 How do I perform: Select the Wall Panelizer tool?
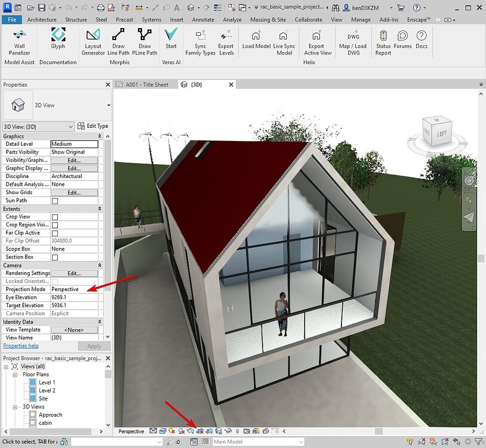coord(19,42)
